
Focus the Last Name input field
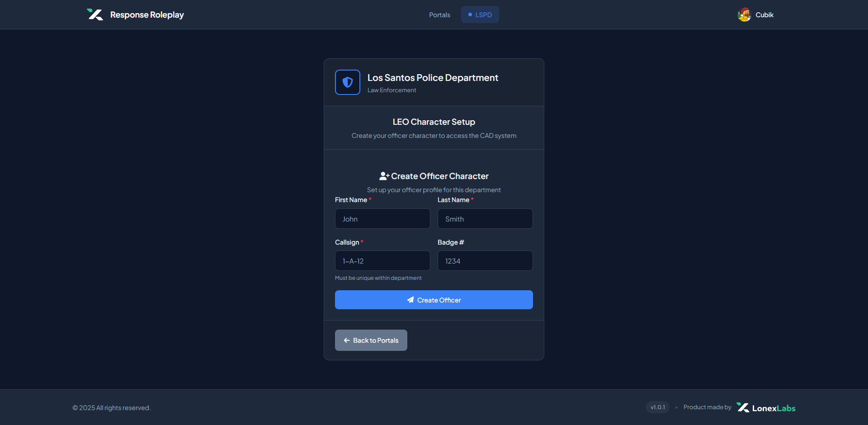tap(485, 219)
